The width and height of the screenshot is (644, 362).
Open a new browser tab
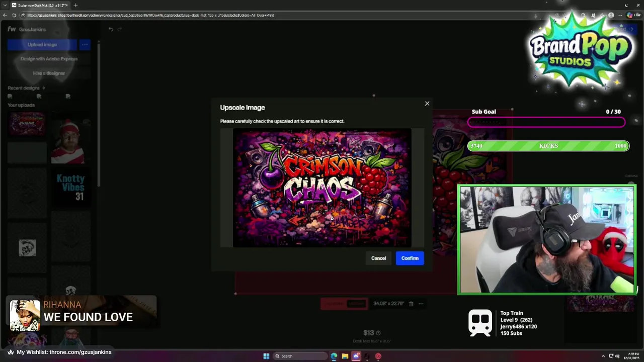point(75,5)
